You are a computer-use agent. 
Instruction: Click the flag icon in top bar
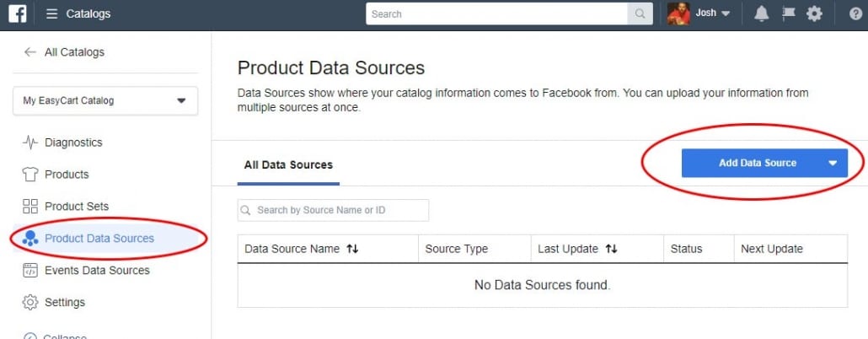point(788,13)
